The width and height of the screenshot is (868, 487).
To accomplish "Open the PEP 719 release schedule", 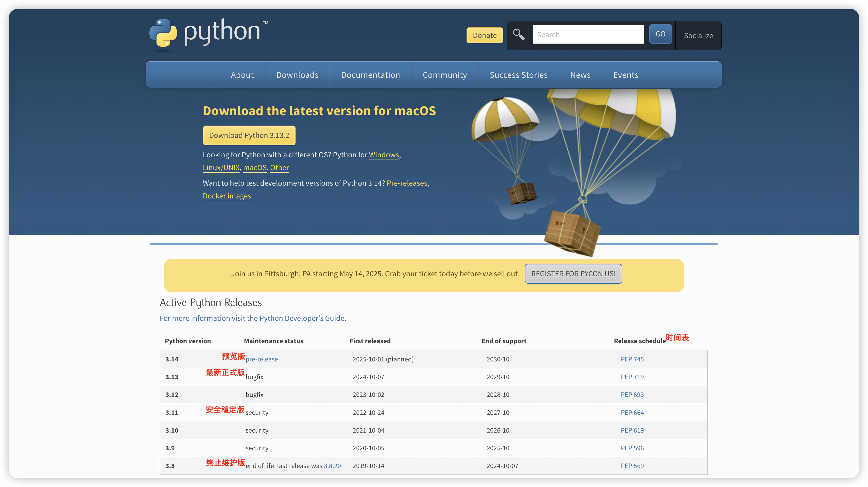I will coord(632,377).
